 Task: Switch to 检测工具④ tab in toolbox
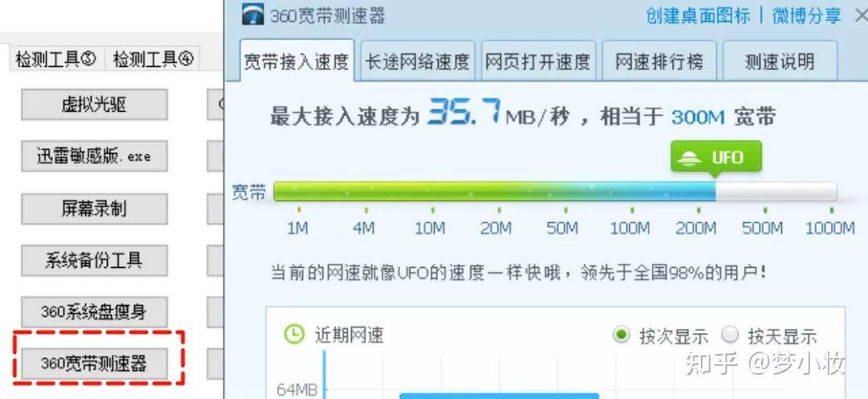click(x=153, y=59)
